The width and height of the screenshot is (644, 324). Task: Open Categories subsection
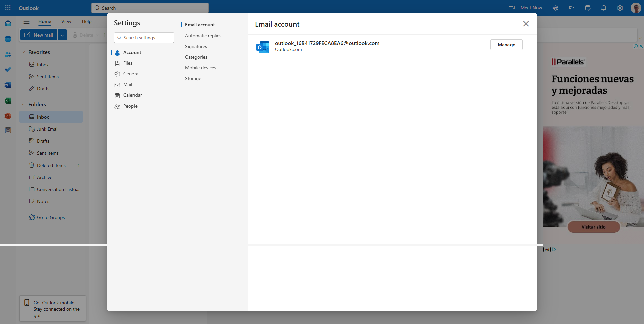click(x=196, y=57)
